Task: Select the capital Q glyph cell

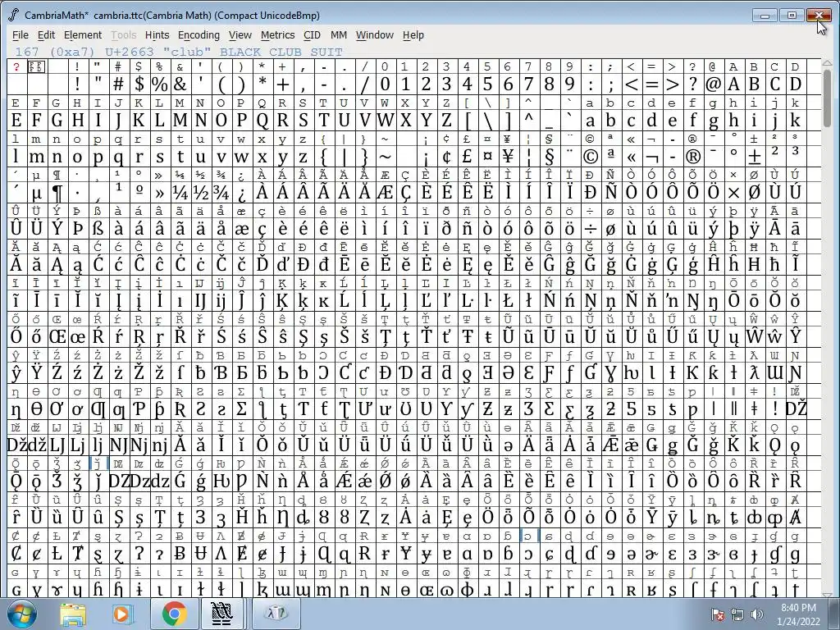Action: click(262, 120)
